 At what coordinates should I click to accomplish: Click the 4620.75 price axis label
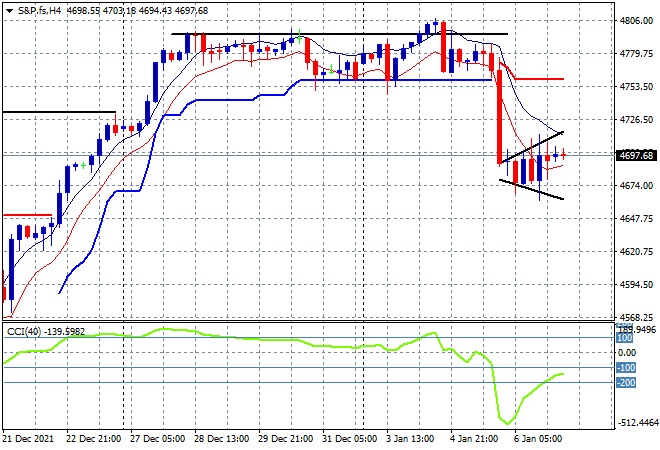point(636,252)
